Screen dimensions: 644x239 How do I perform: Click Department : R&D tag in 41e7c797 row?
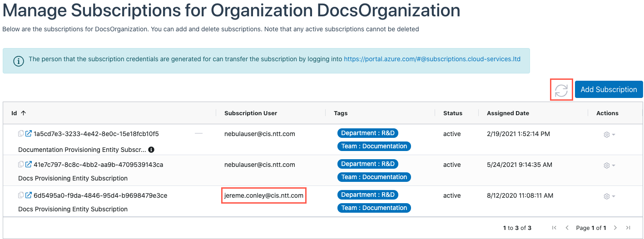coord(368,164)
